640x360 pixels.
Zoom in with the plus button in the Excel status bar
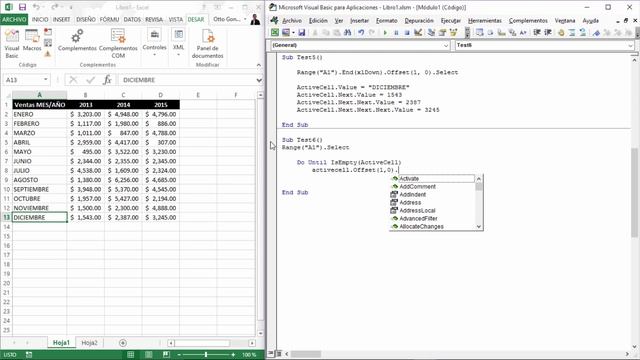[233, 355]
